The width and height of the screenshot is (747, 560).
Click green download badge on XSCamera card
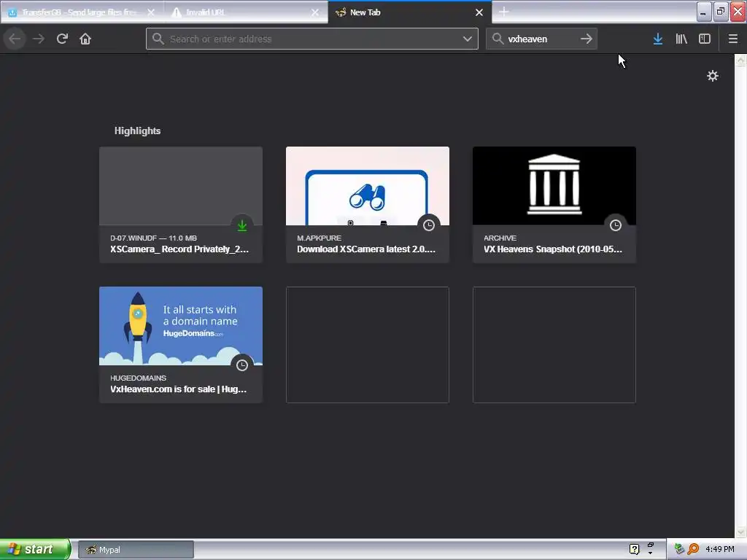tap(242, 225)
